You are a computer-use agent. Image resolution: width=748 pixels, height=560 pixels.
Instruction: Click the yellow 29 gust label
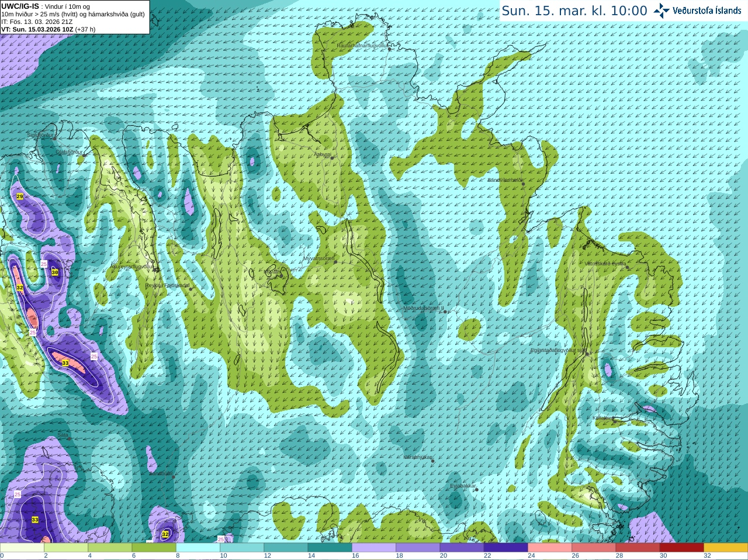(19, 196)
